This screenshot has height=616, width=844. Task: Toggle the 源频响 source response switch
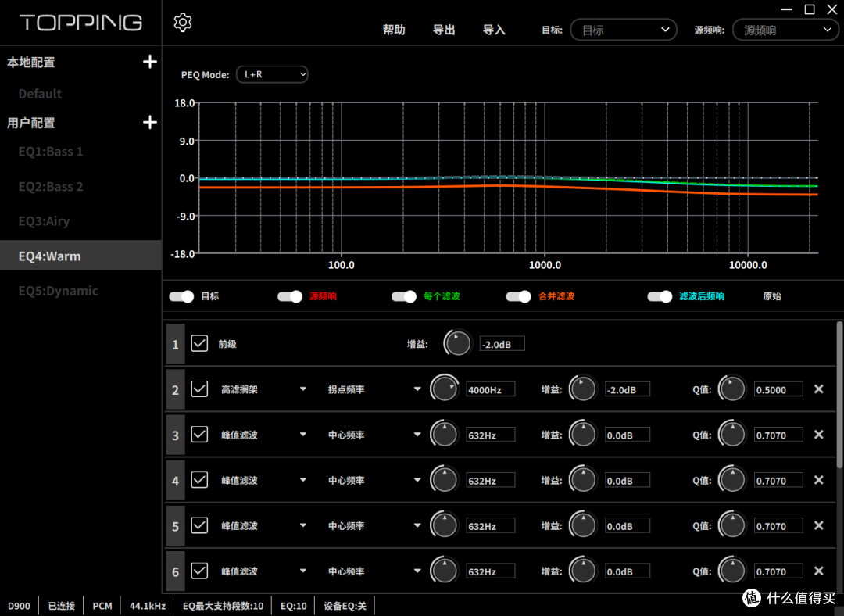pyautogui.click(x=290, y=297)
